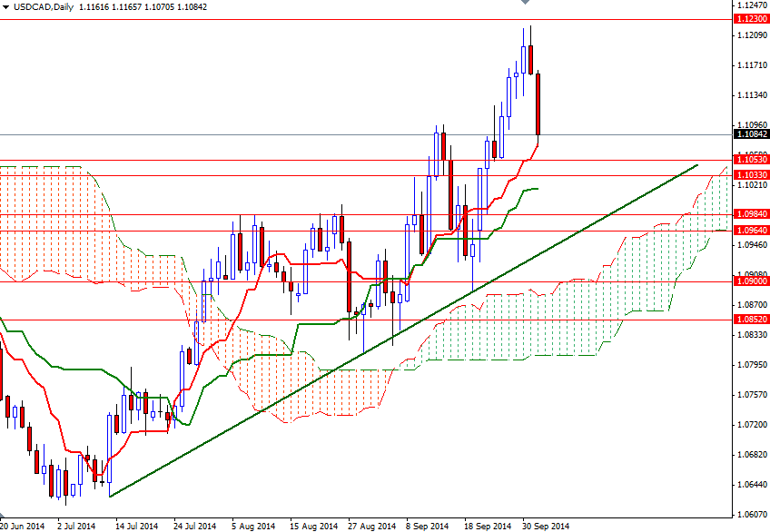Click the 1.09640 support price tag
This screenshot has height=532, width=770.
click(x=750, y=231)
